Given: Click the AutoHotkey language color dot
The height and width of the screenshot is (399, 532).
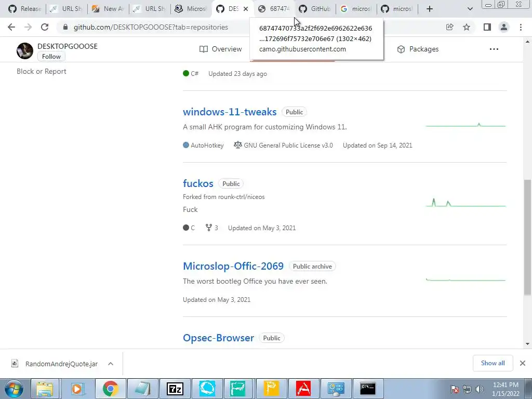Looking at the screenshot, I should [x=186, y=145].
